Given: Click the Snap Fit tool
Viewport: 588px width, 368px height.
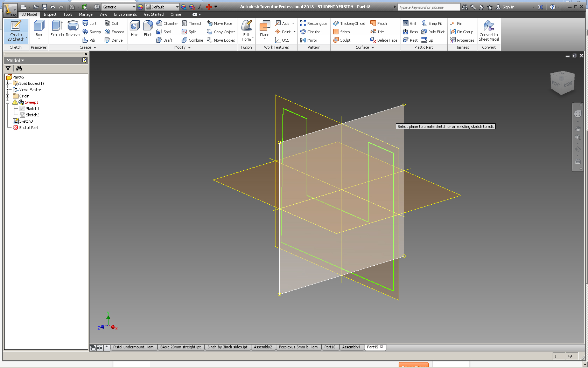Looking at the screenshot, I should tap(432, 23).
